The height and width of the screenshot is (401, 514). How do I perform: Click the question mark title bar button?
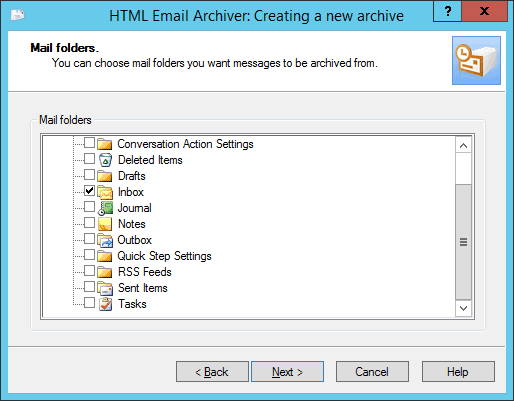pos(447,11)
